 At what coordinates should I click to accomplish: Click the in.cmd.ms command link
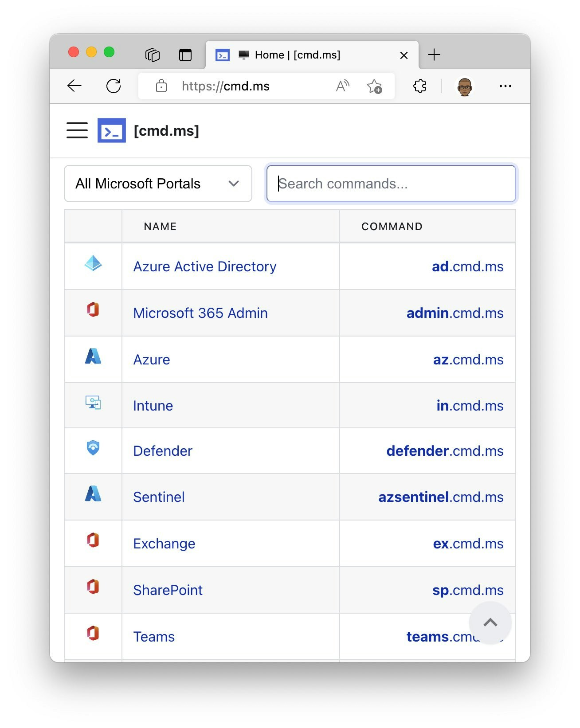click(470, 406)
